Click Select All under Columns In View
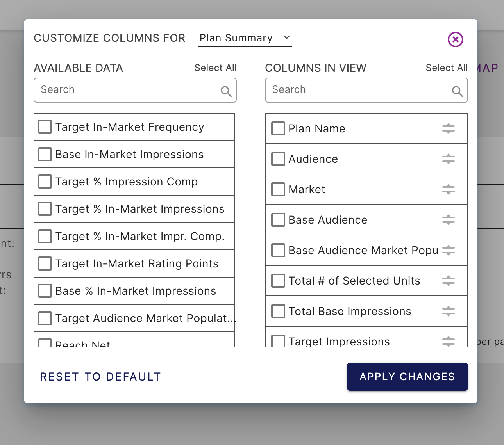This screenshot has height=445, width=504. pos(447,68)
